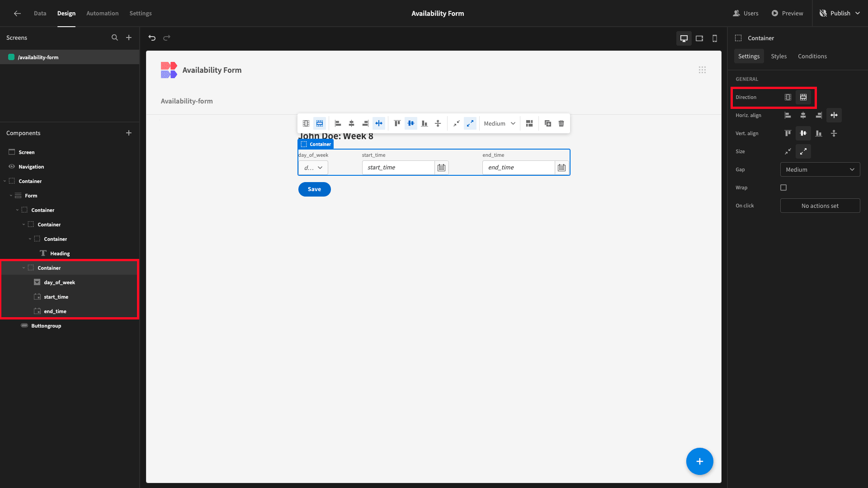Screen dimensions: 868x488
Task: Switch to mobile preview mode
Action: point(715,38)
